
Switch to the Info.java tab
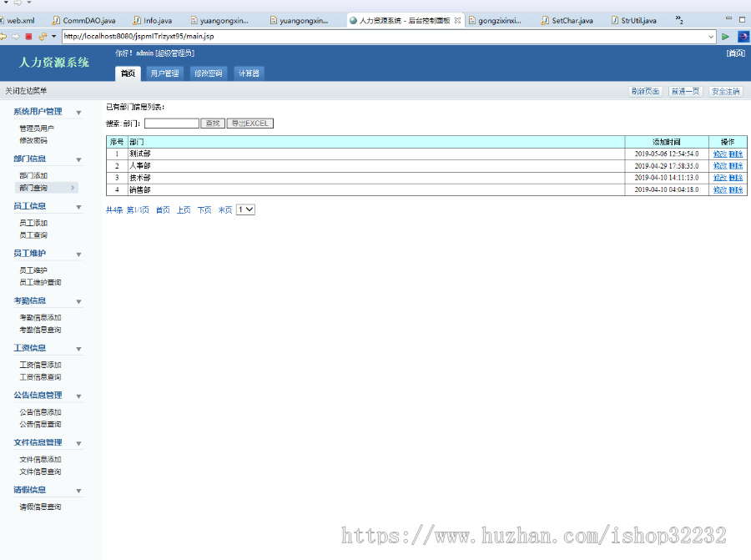coord(153,21)
